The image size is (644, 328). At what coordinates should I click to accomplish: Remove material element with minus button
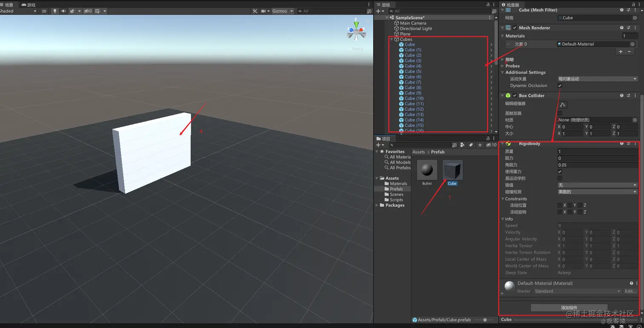[629, 52]
